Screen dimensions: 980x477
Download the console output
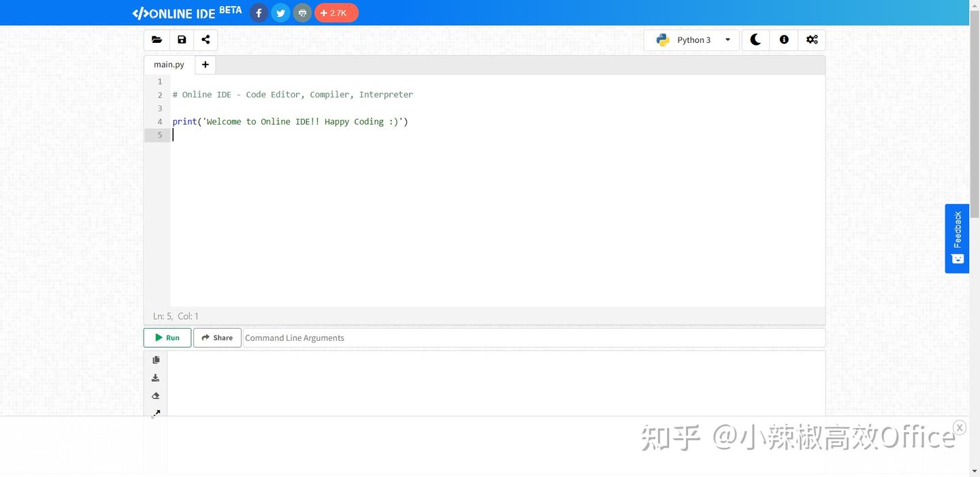click(x=155, y=378)
